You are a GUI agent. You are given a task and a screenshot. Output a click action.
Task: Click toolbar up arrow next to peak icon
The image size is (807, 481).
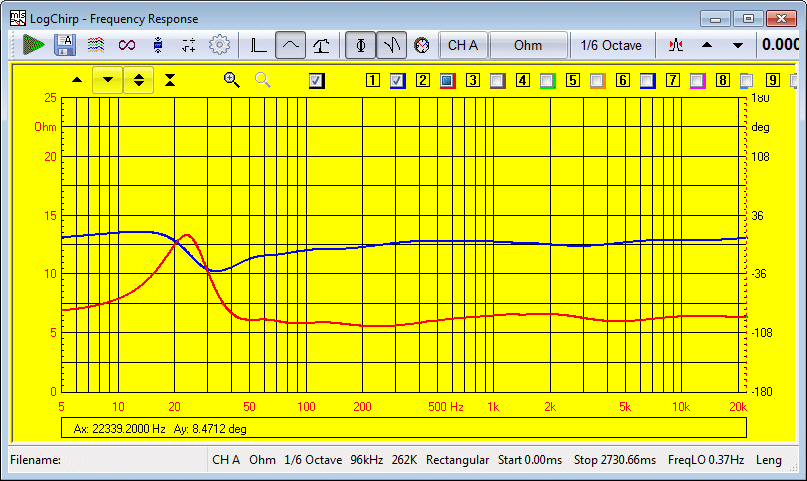click(707, 45)
